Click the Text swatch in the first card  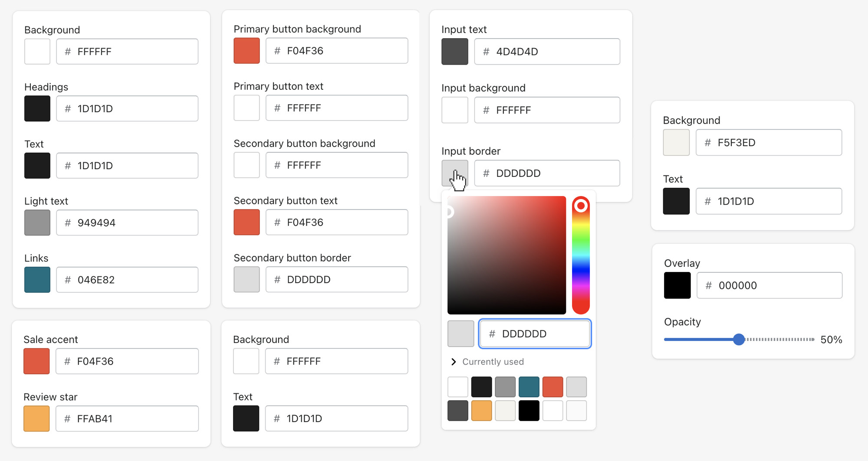37,166
